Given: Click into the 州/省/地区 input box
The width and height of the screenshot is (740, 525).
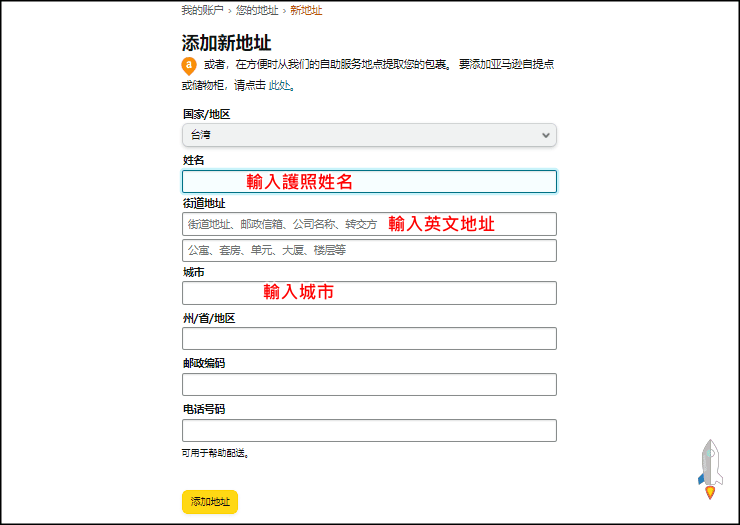Looking at the screenshot, I should click(x=368, y=339).
